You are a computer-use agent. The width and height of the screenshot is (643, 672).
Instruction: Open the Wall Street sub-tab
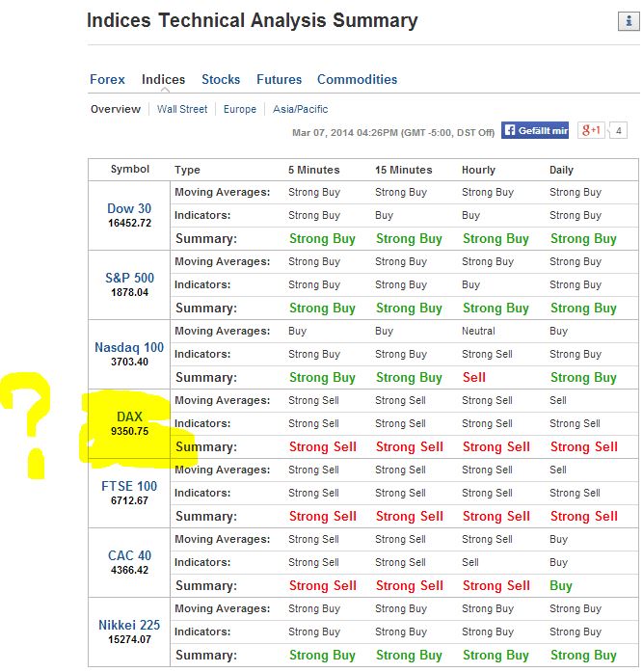click(182, 109)
